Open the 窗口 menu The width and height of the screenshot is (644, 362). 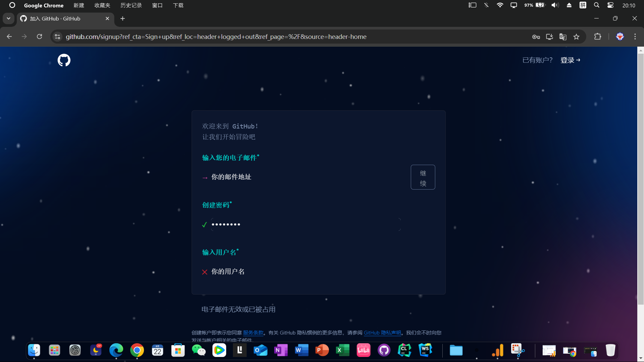click(x=157, y=5)
